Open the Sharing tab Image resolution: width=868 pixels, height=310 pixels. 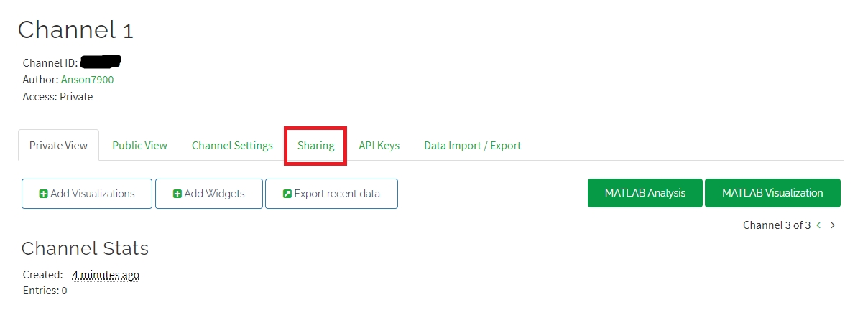click(316, 145)
